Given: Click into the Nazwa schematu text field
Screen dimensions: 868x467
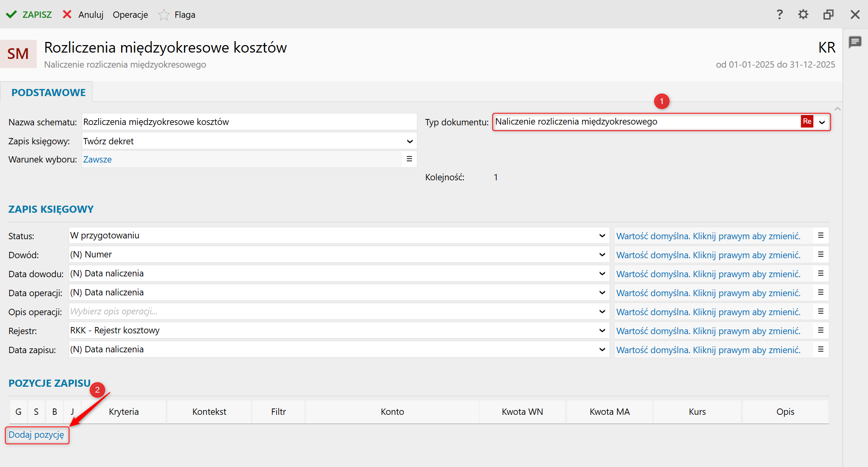Looking at the screenshot, I should tap(249, 122).
